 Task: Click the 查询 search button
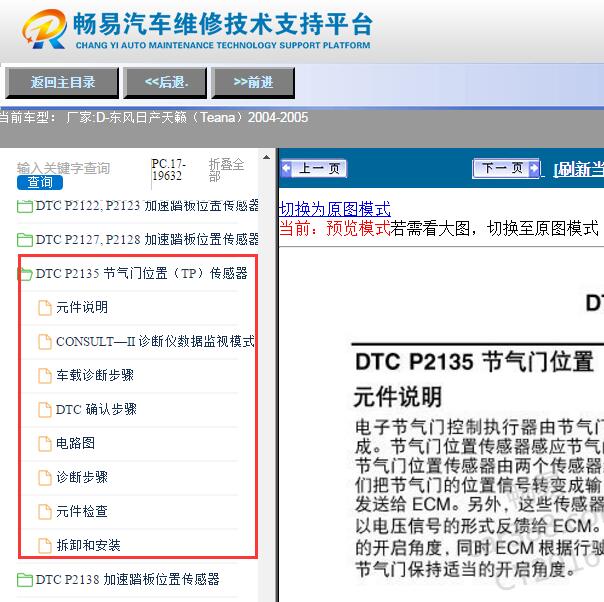(x=40, y=182)
